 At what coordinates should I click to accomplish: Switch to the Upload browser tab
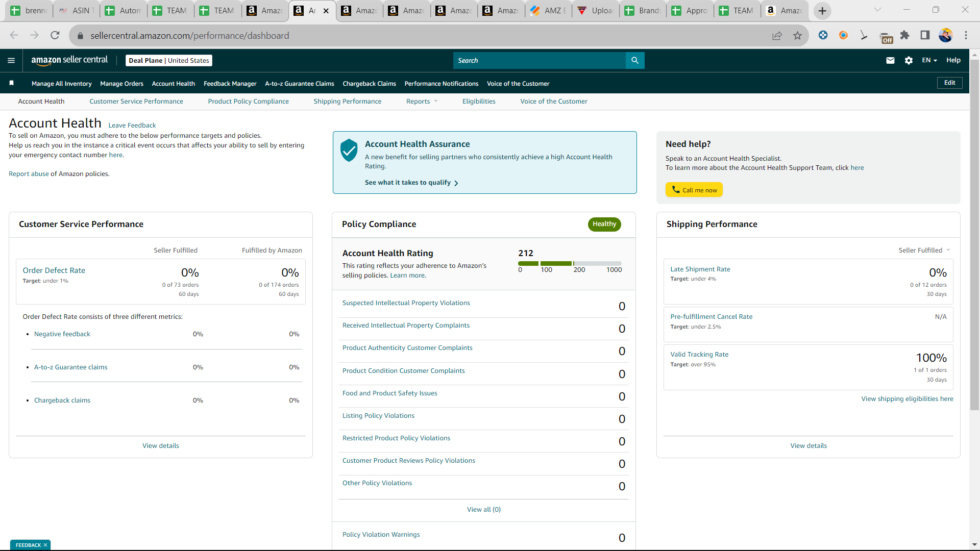coord(595,11)
